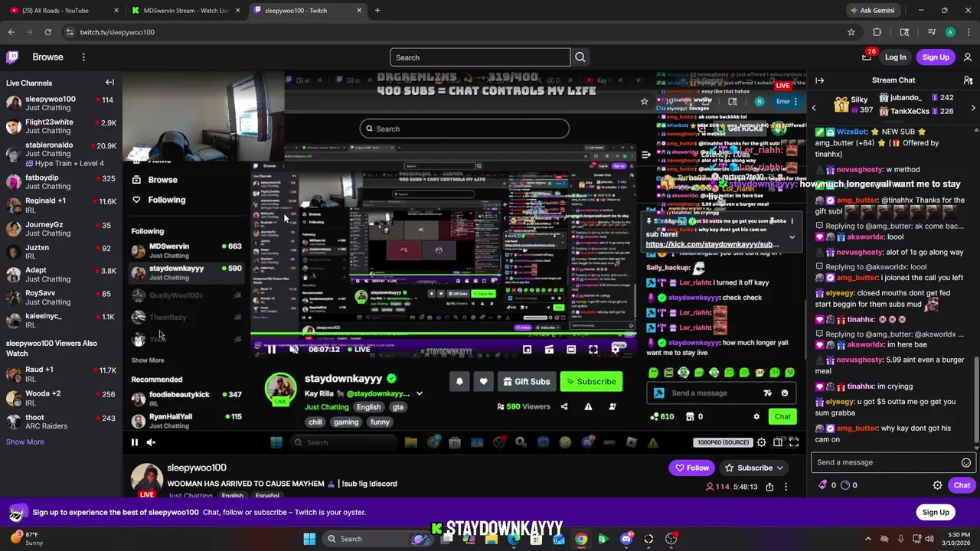Send message with Chat button

(x=962, y=485)
